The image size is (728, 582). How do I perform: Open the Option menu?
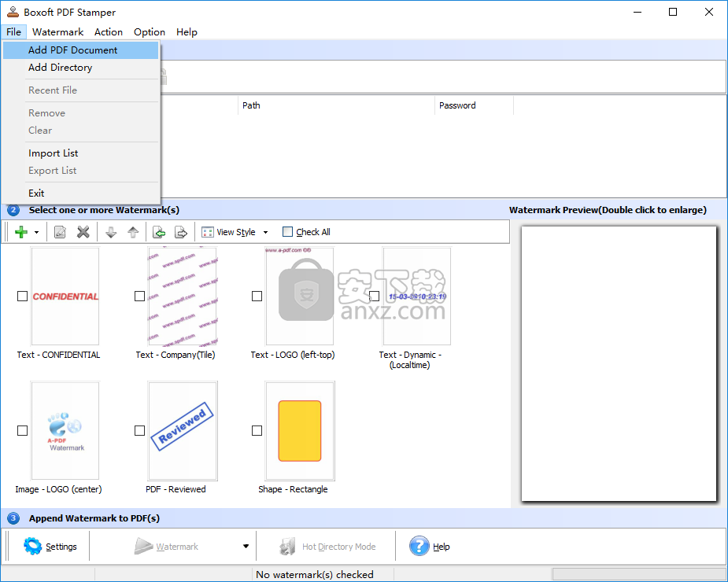[150, 32]
